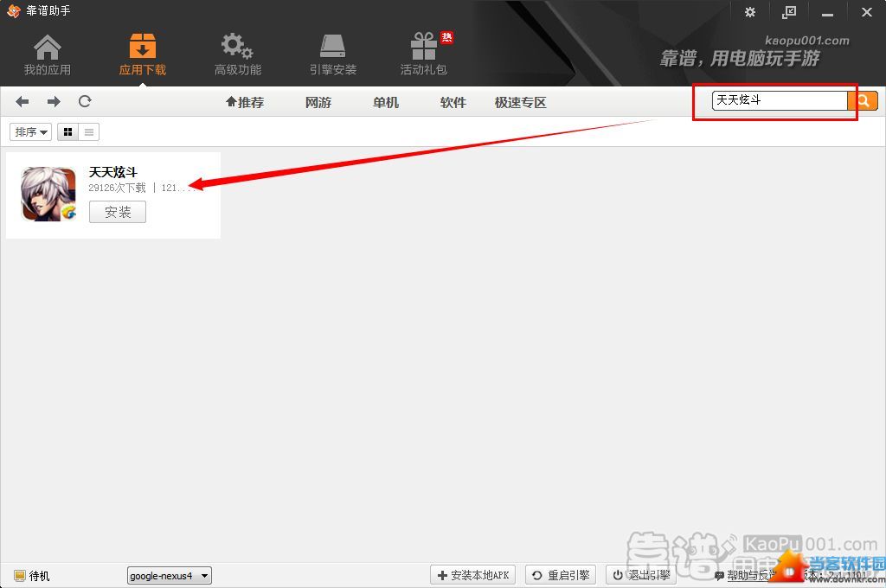
Task: Refresh the app download page
Action: point(85,102)
